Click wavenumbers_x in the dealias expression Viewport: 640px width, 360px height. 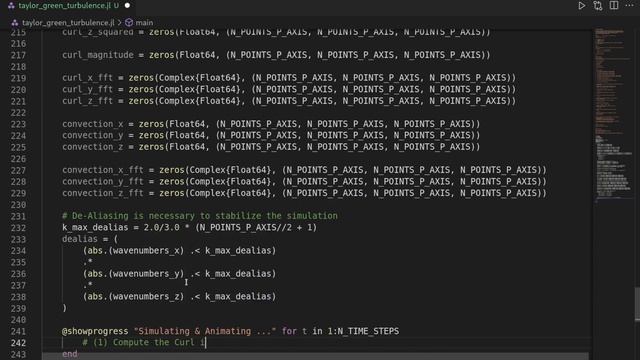146,250
